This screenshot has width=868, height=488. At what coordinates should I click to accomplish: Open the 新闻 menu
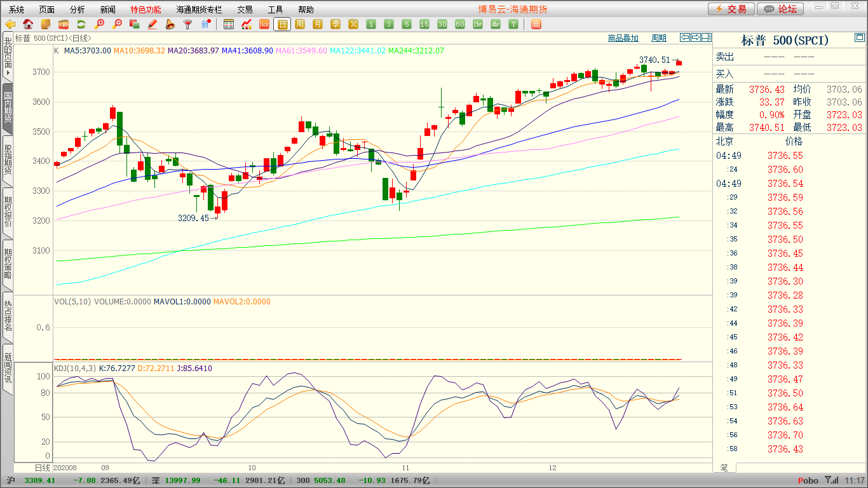tap(108, 10)
